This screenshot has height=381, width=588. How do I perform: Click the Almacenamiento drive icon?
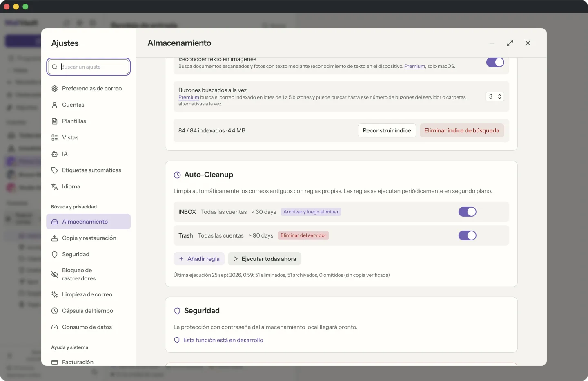55,222
